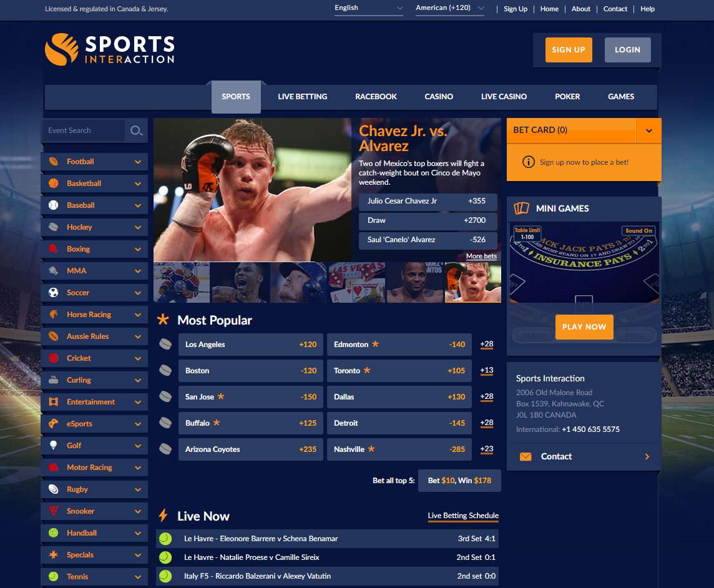
Task: Click the Rugby ball icon
Action: (x=53, y=489)
